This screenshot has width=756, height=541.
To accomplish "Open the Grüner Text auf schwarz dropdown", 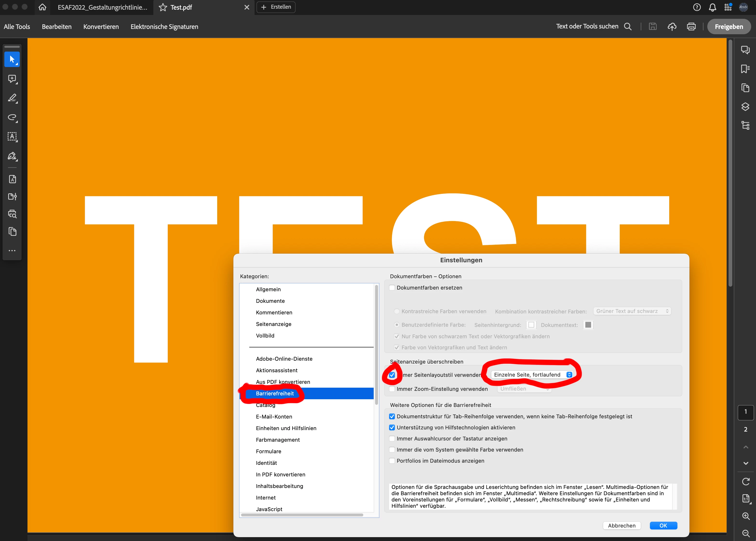I will [632, 311].
